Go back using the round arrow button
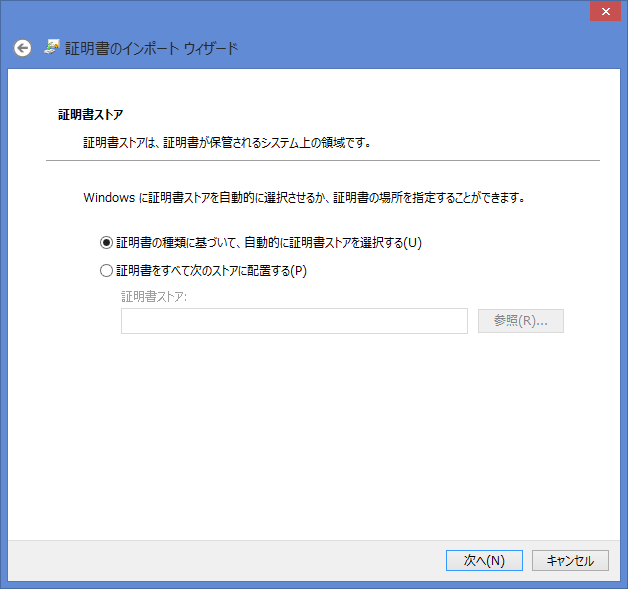Screen dimensions: 628x589 tap(22, 48)
